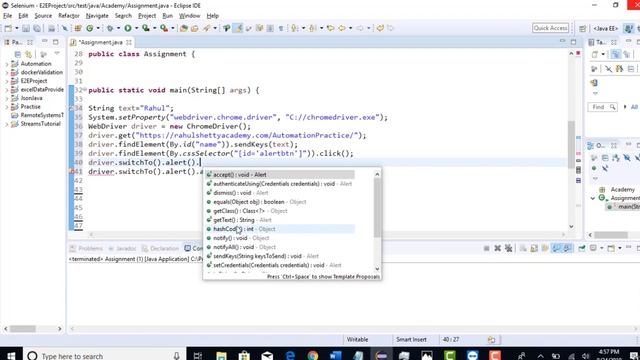Image resolution: width=640 pixels, height=360 pixels.
Task: Click Remove Launch console X icon
Action: tap(497, 248)
